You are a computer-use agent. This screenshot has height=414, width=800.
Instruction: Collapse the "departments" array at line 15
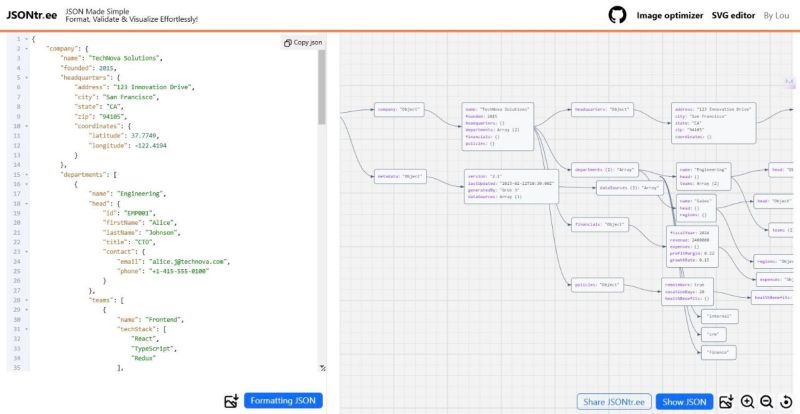click(27, 175)
